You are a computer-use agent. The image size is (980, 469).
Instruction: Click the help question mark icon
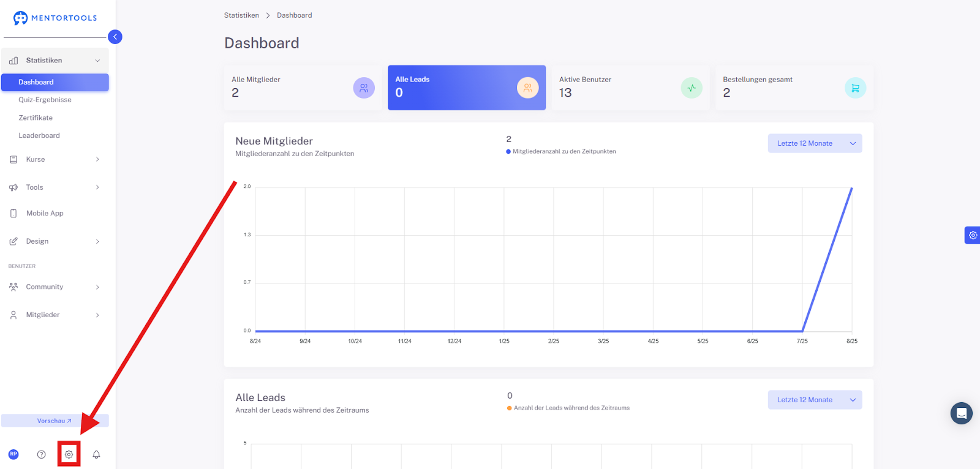(41, 454)
